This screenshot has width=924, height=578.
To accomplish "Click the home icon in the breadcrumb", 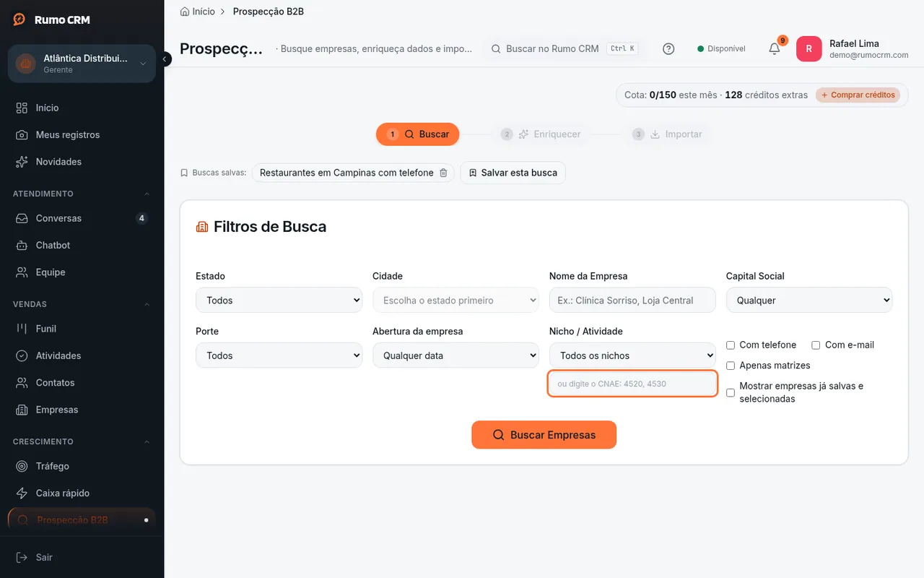I will tap(185, 12).
